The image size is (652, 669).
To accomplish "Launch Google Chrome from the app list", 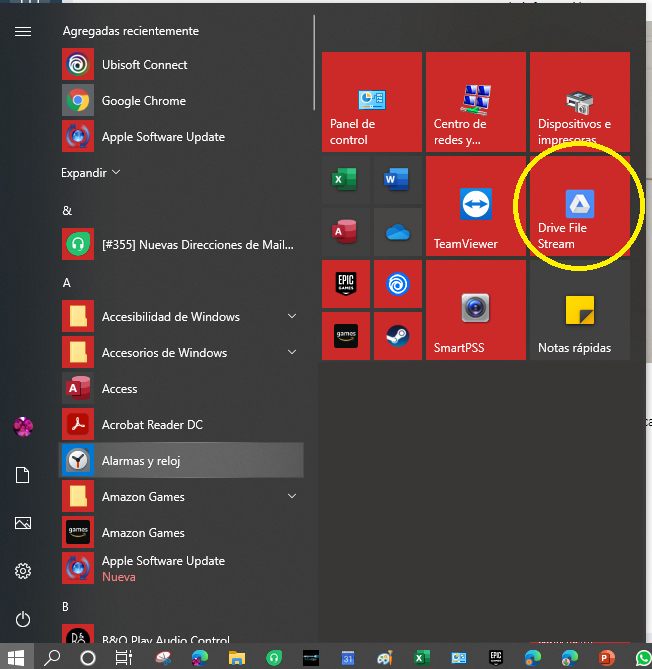I will pyautogui.click(x=182, y=101).
